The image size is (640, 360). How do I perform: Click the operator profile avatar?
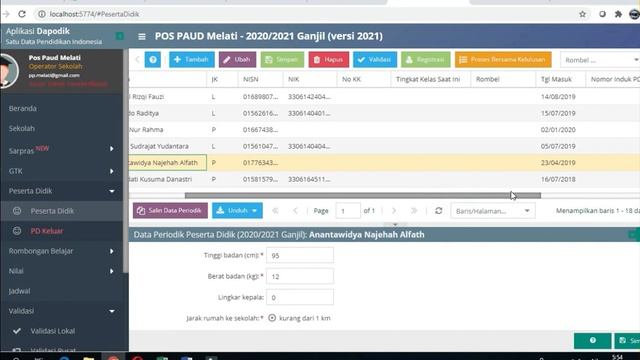click(8, 71)
